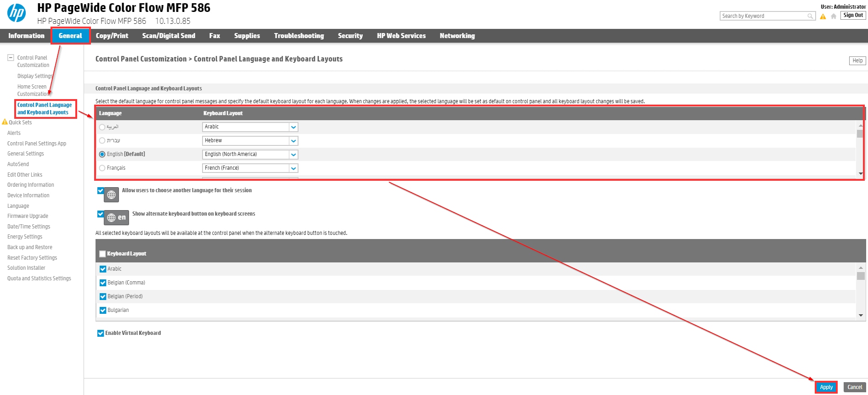Select the Français language radio button
Image resolution: width=868 pixels, height=395 pixels.
pos(102,168)
